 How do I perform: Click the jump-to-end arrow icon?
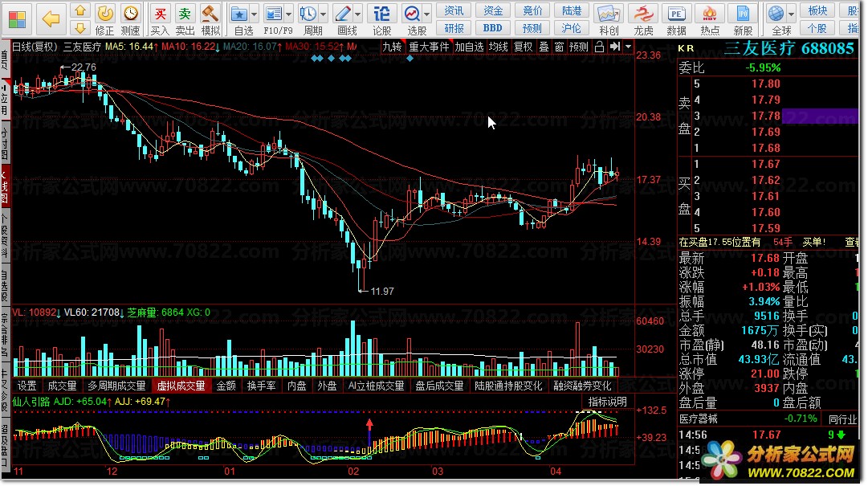(615, 47)
